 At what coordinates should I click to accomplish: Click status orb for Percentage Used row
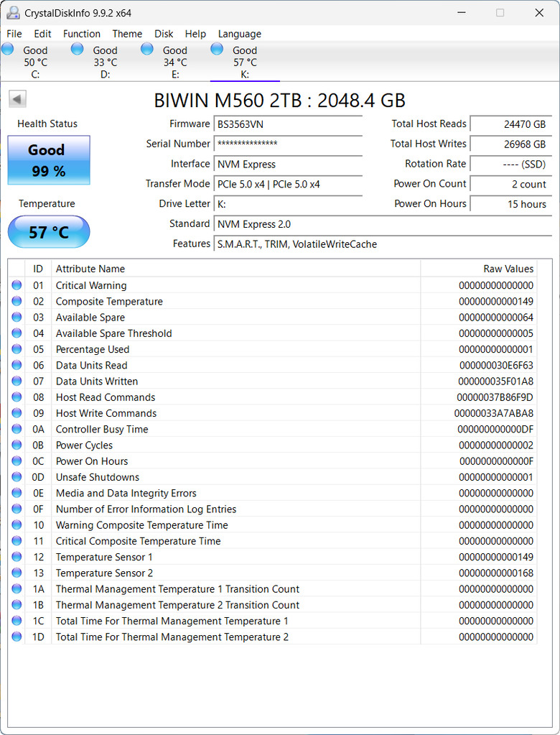point(17,348)
